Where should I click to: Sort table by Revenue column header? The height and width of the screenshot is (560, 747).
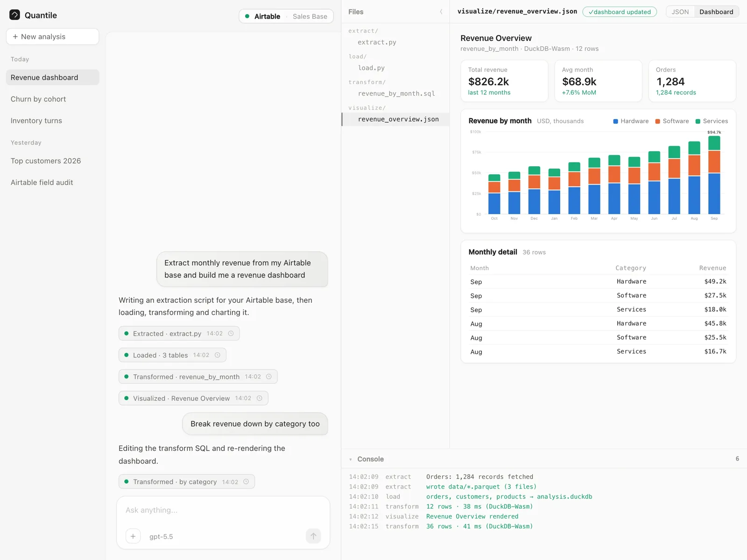[712, 268]
